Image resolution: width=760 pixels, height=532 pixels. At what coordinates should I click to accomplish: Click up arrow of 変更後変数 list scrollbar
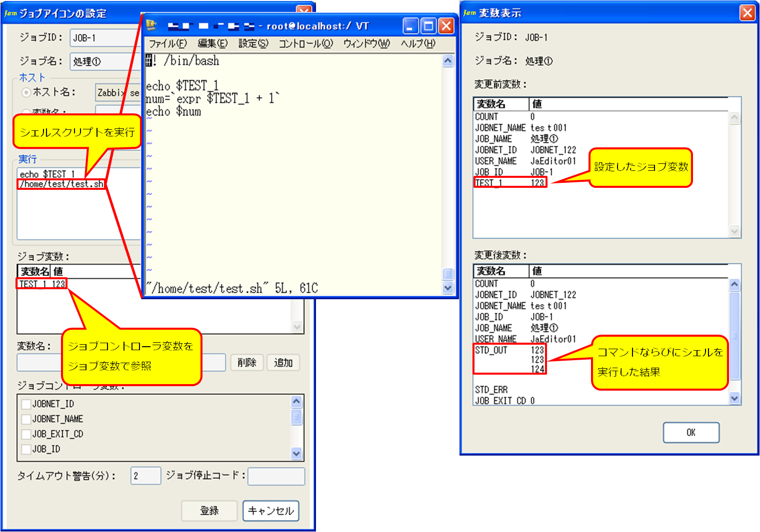734,285
